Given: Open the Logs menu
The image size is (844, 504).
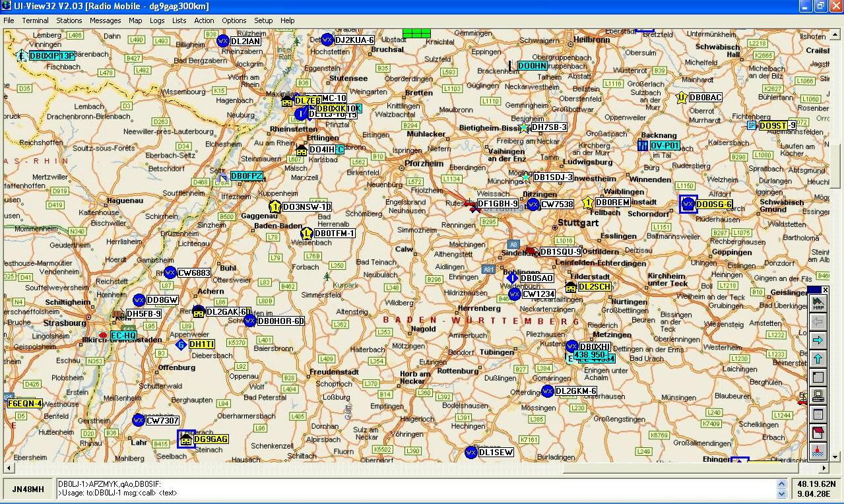Looking at the screenshot, I should (x=157, y=20).
